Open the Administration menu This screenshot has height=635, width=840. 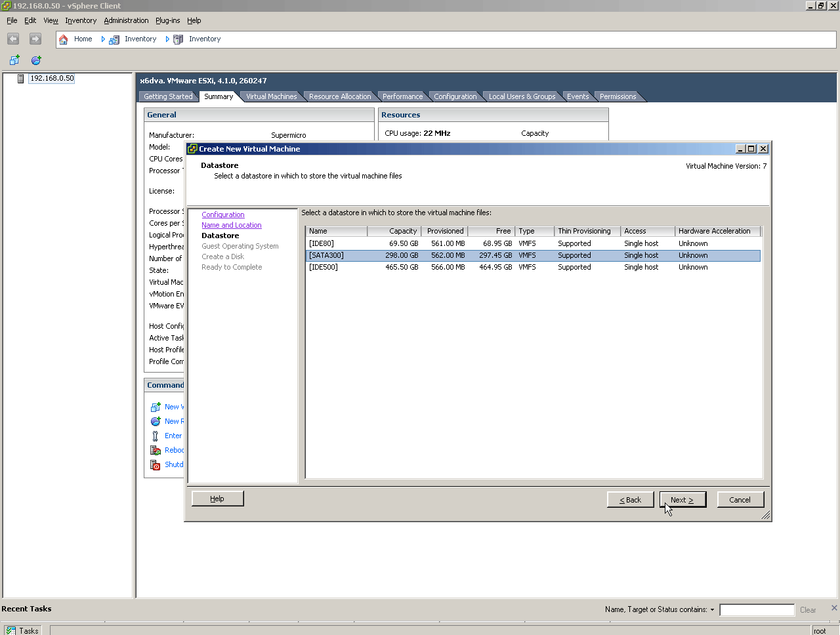click(x=126, y=21)
